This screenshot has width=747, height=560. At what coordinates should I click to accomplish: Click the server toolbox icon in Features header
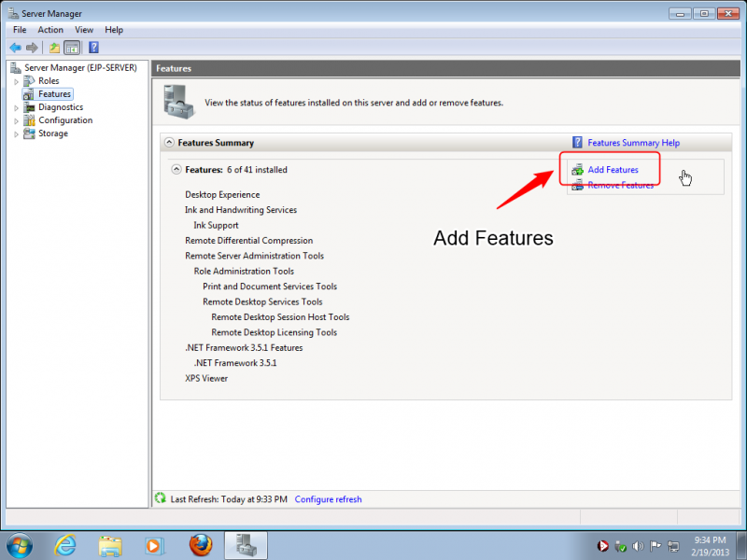[x=178, y=102]
